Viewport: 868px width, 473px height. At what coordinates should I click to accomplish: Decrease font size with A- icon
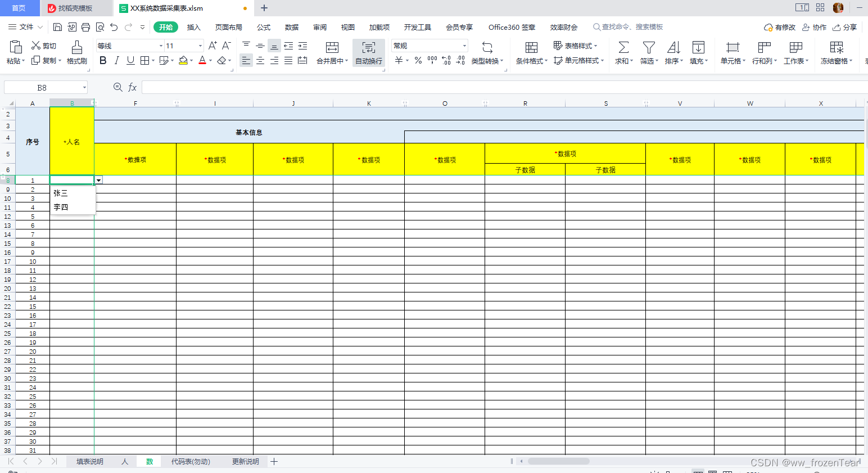point(226,46)
